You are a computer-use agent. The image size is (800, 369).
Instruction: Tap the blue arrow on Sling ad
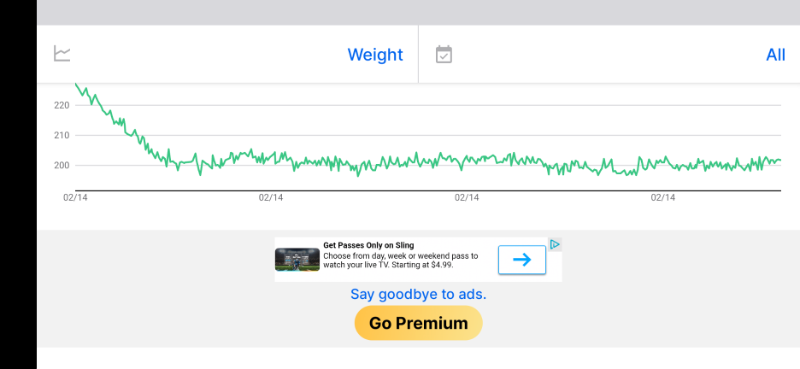click(522, 260)
